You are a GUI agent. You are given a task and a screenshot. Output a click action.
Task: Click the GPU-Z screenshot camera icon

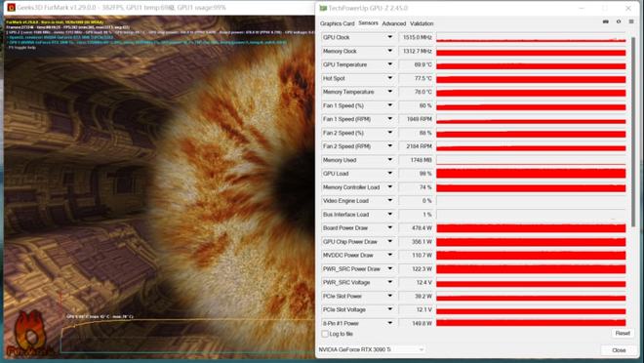pos(605,21)
